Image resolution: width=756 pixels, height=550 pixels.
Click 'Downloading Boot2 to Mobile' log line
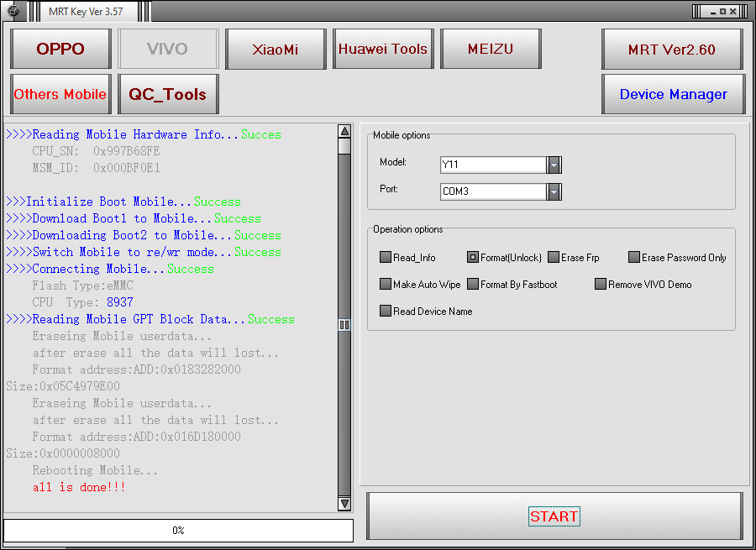[144, 235]
